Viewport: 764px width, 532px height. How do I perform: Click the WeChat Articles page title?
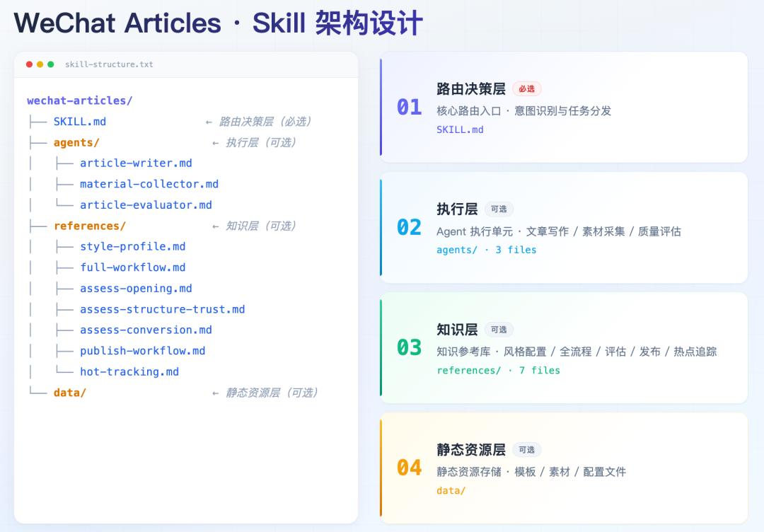pyautogui.click(x=117, y=23)
